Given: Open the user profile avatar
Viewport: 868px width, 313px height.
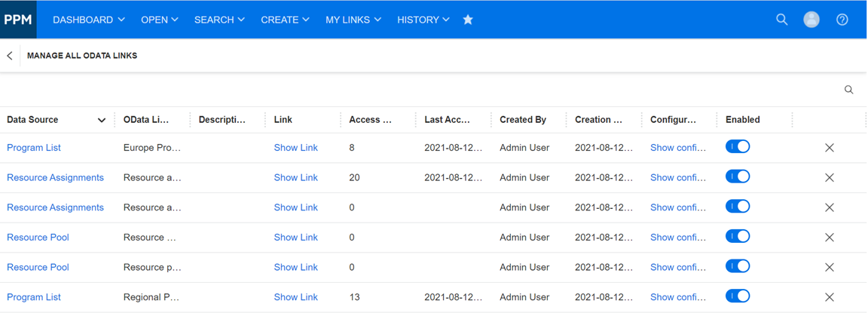Looking at the screenshot, I should click(x=811, y=20).
